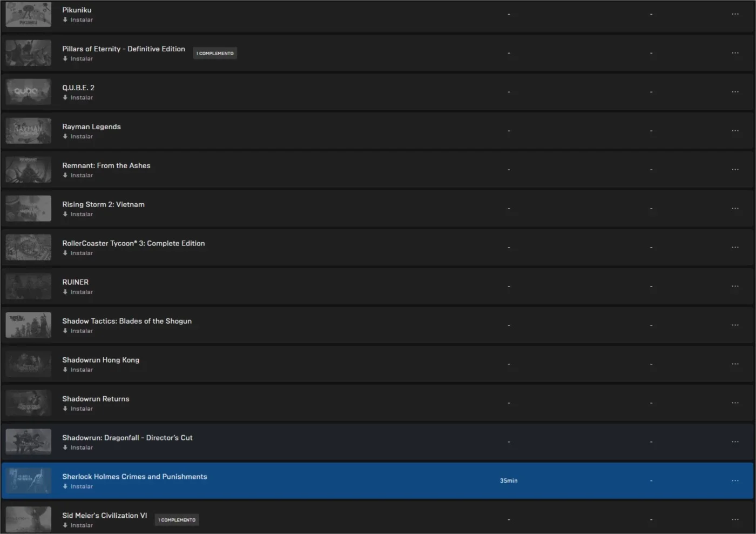This screenshot has width=756, height=534.
Task: Click the Rayman Legends cover thumbnail
Action: pyautogui.click(x=28, y=131)
